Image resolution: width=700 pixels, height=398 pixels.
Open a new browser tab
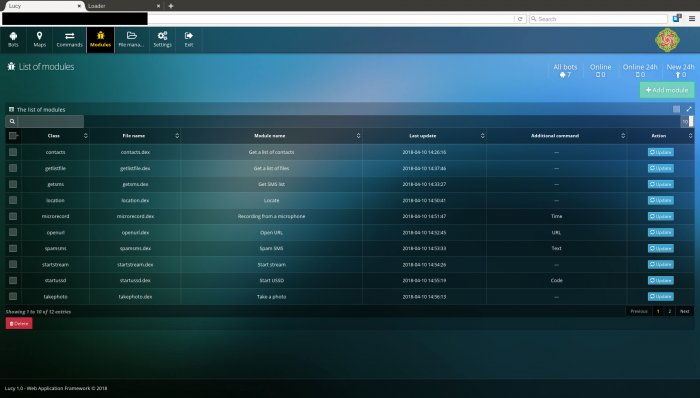pyautogui.click(x=171, y=6)
